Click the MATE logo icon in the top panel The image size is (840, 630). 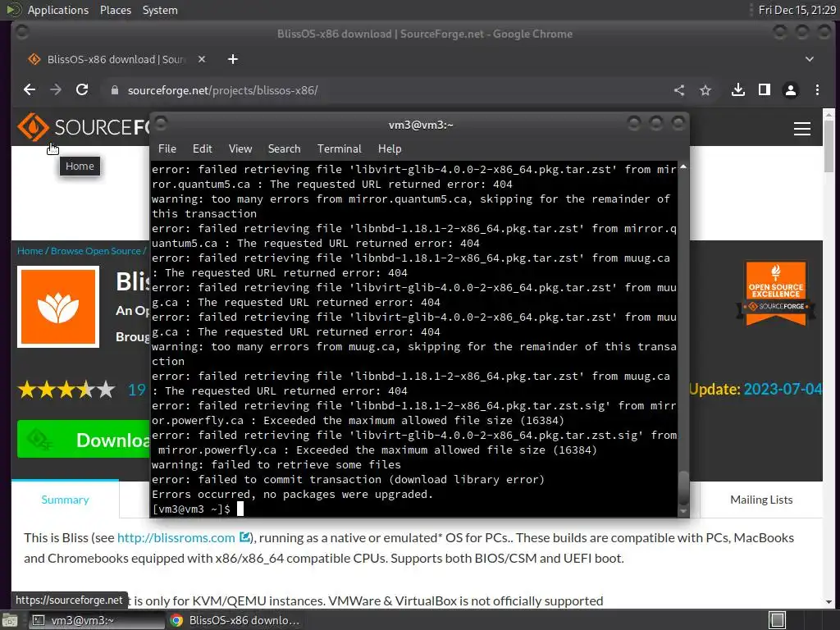coord(13,10)
